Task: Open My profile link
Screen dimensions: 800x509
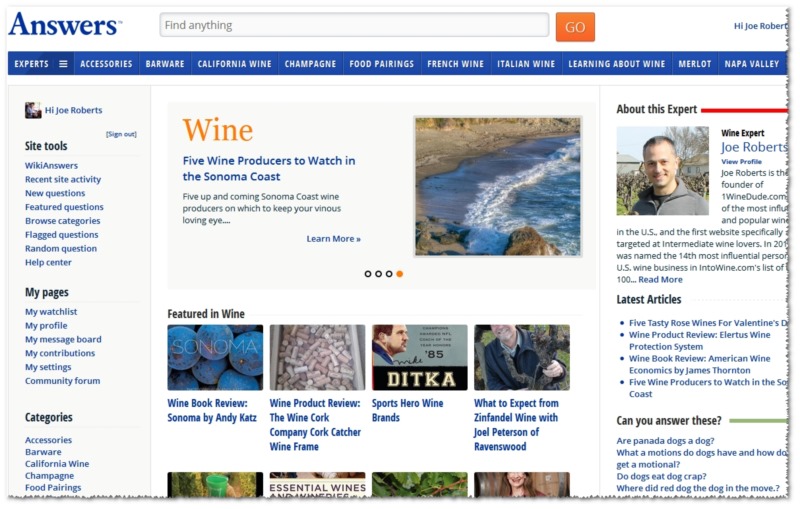Action: (x=46, y=325)
